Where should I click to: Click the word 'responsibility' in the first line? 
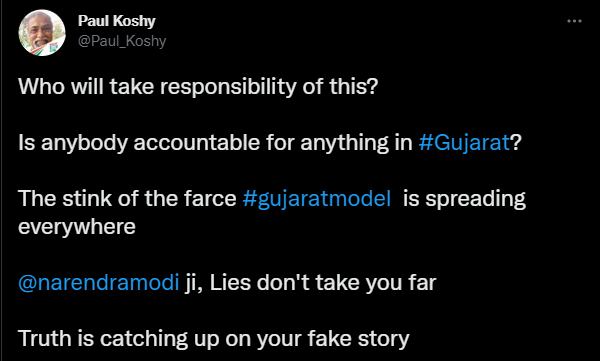[x=228, y=87]
